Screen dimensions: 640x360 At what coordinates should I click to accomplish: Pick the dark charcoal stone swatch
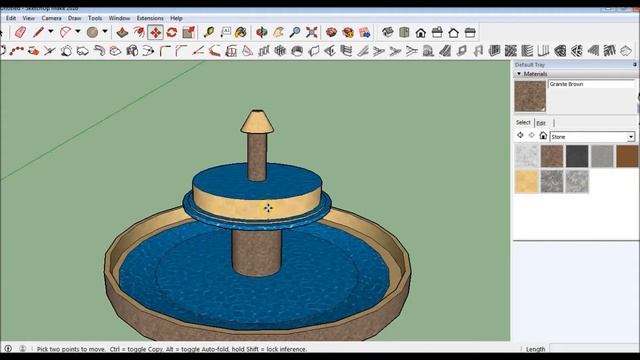577,156
